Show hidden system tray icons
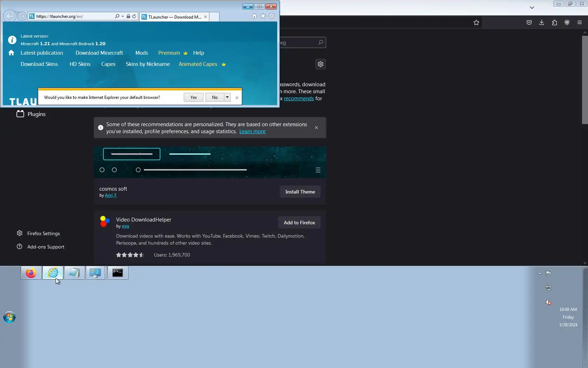588x368 pixels. [540, 273]
